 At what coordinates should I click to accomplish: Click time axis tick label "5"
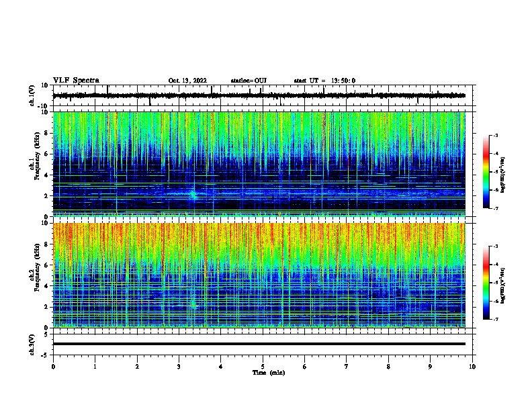263,367
